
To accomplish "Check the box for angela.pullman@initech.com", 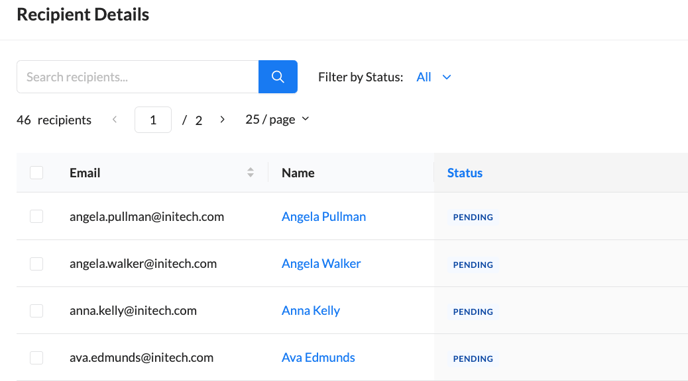I will [x=36, y=216].
